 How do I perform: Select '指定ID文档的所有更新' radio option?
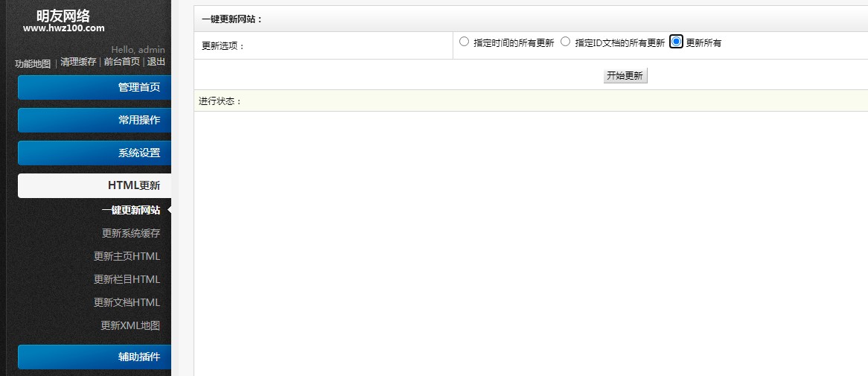point(565,42)
